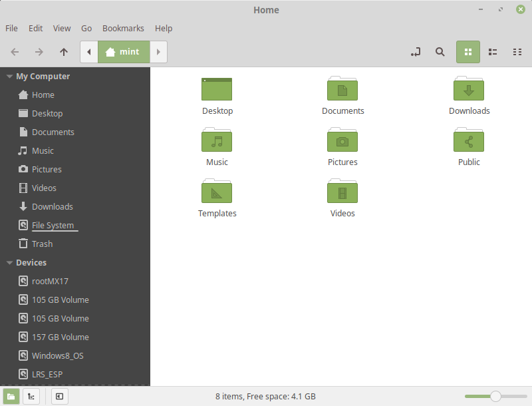This screenshot has height=406, width=532.
Task: Open the Downloads folder
Action: (469, 94)
